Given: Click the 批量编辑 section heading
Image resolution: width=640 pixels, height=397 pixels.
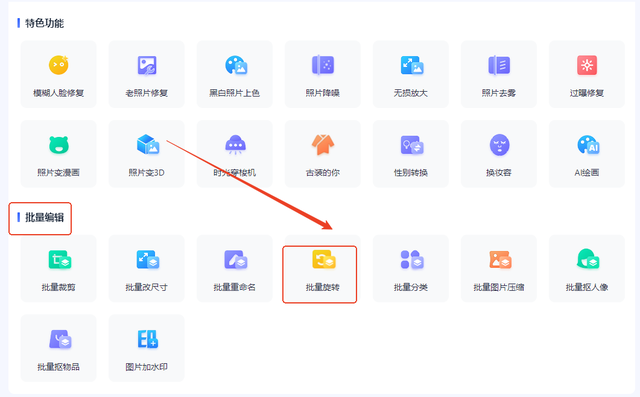Looking at the screenshot, I should pos(44,217).
